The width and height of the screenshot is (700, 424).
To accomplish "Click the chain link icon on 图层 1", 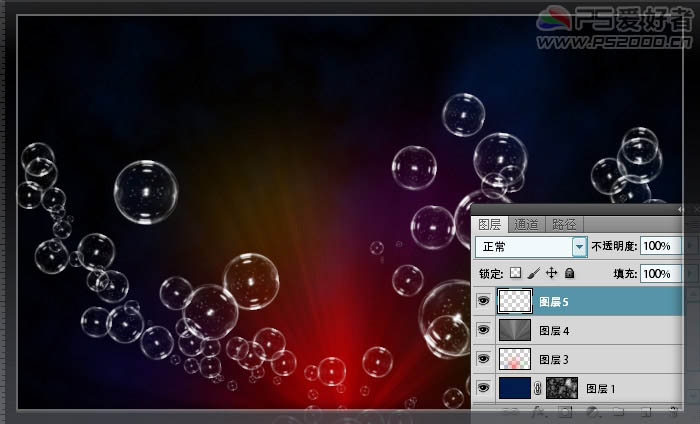I will point(538,388).
